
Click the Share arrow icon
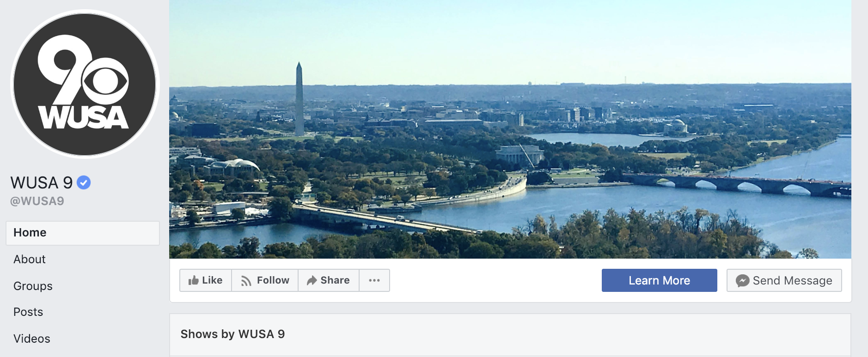[x=312, y=280]
